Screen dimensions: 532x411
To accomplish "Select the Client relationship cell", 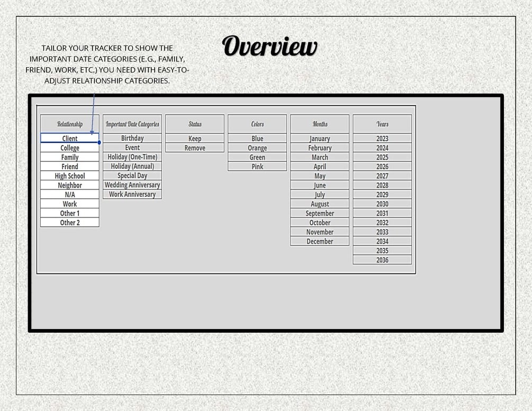I will pyautogui.click(x=69, y=138).
